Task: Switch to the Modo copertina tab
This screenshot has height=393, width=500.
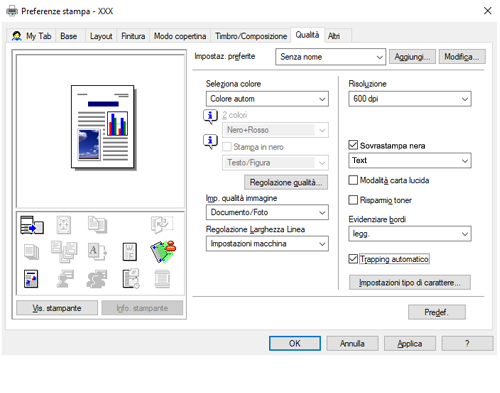Action: [x=180, y=36]
